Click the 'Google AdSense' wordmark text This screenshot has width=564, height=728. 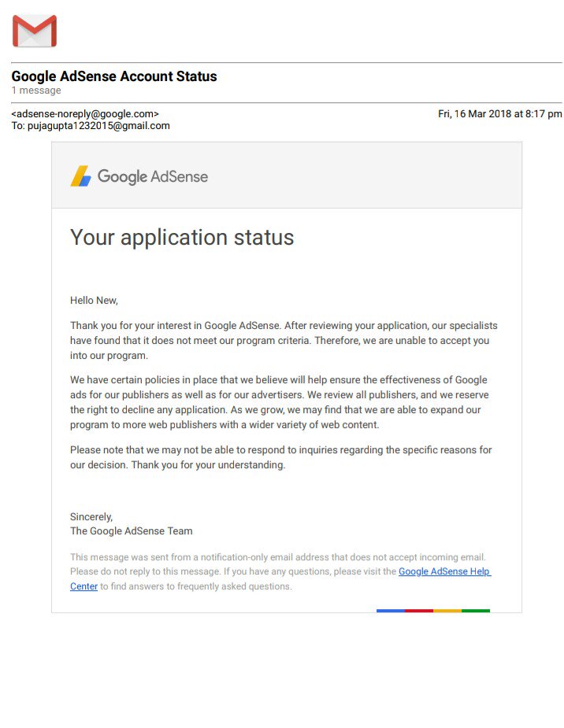153,176
